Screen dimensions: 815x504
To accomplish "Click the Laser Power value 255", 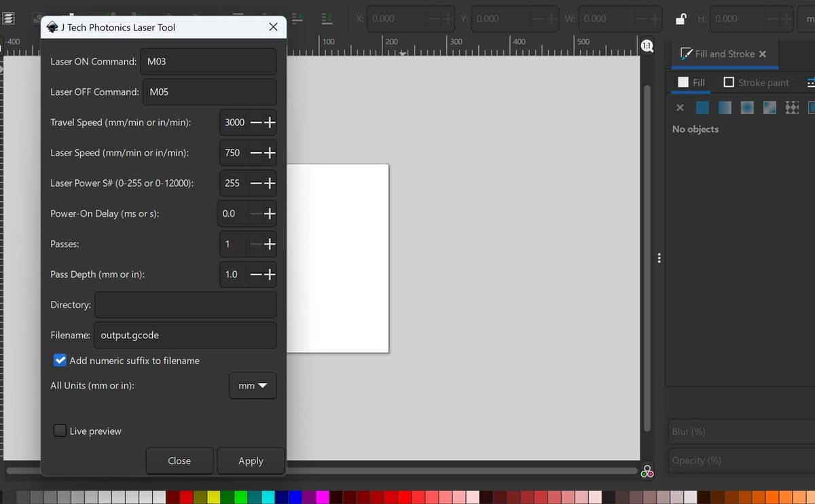I will coord(233,183).
